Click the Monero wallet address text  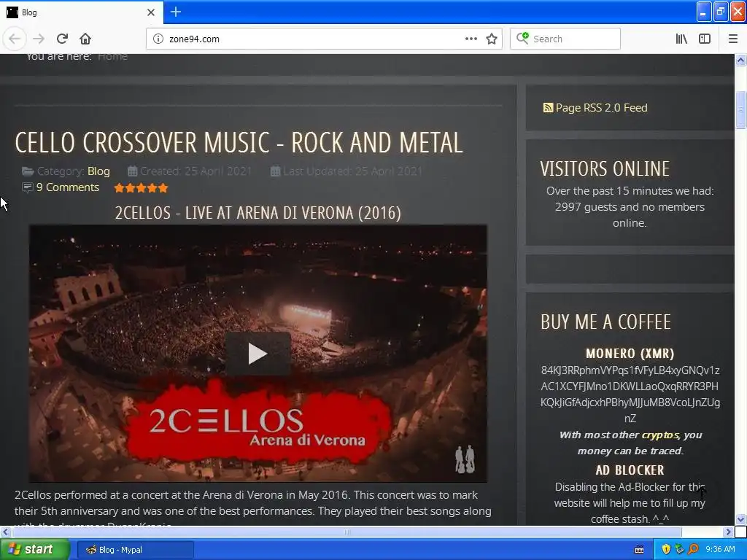(630, 394)
